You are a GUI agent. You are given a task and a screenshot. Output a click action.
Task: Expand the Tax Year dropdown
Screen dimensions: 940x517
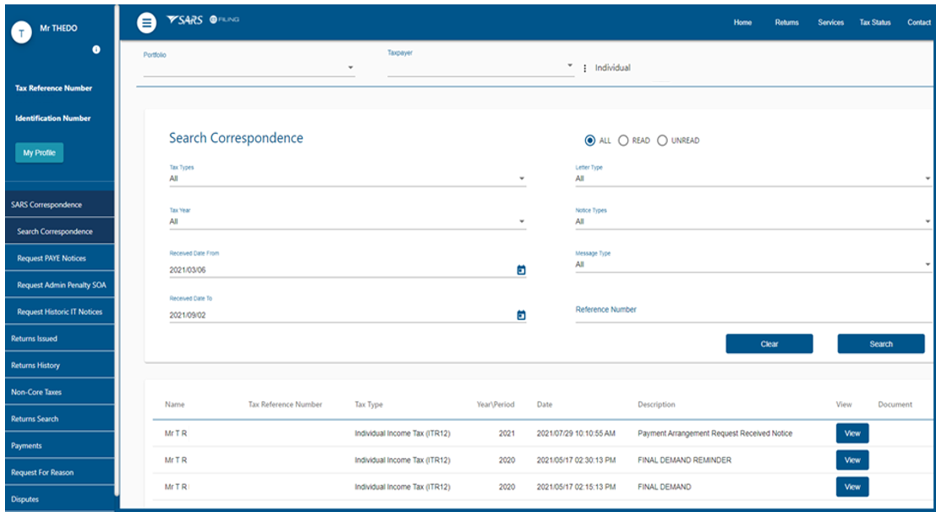point(346,222)
